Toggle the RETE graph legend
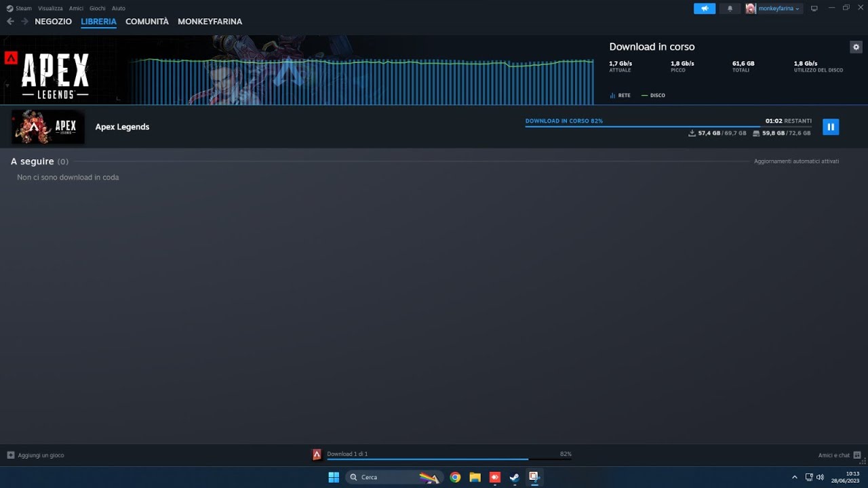The image size is (868, 488). click(x=620, y=96)
